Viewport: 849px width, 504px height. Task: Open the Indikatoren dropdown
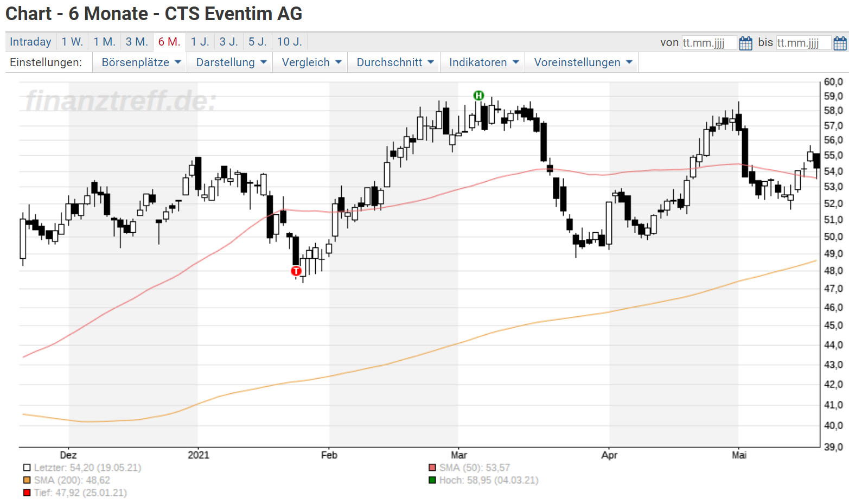[x=483, y=62]
